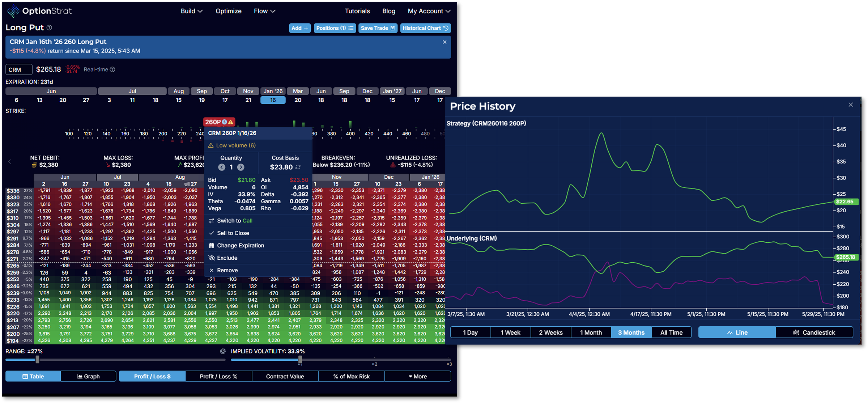The height and width of the screenshot is (403, 868).
Task: Click the 260P strike marker badge
Action: pyautogui.click(x=219, y=122)
